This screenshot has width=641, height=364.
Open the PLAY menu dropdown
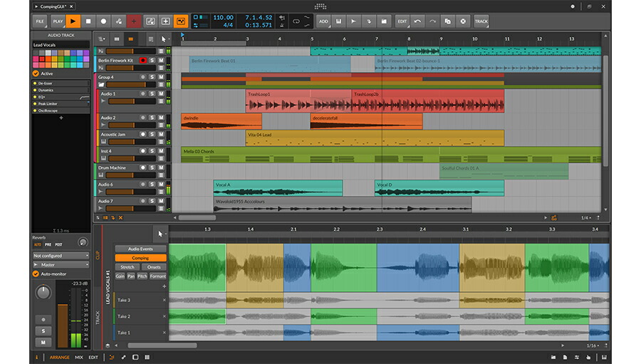(58, 21)
